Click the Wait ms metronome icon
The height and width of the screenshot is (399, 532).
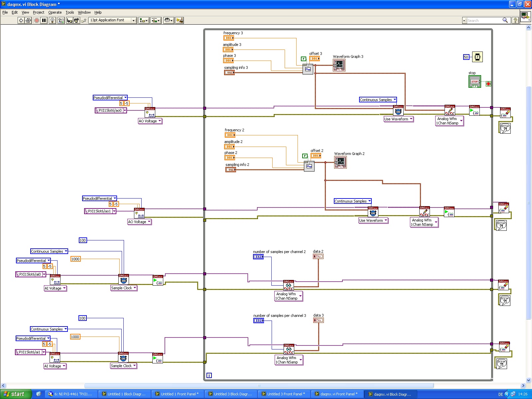(477, 57)
